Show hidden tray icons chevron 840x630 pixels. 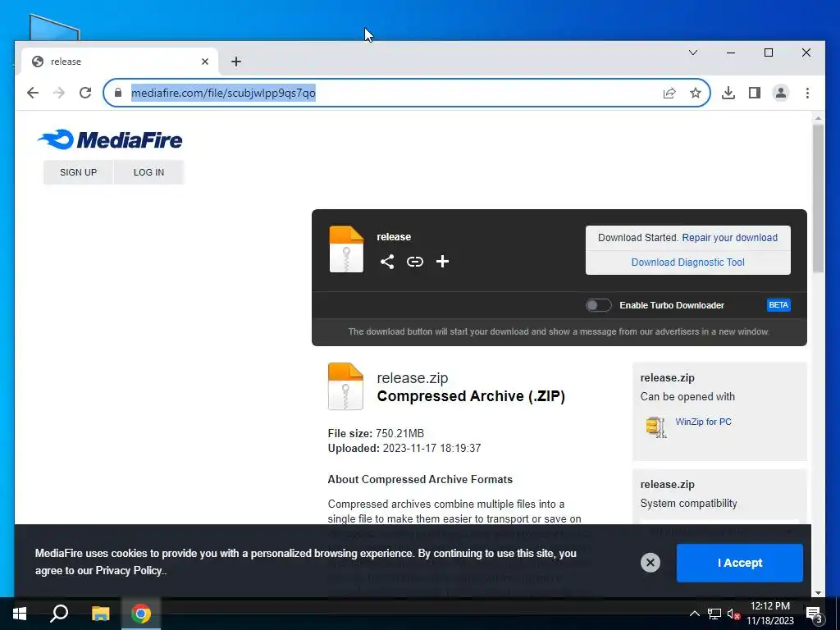point(694,614)
